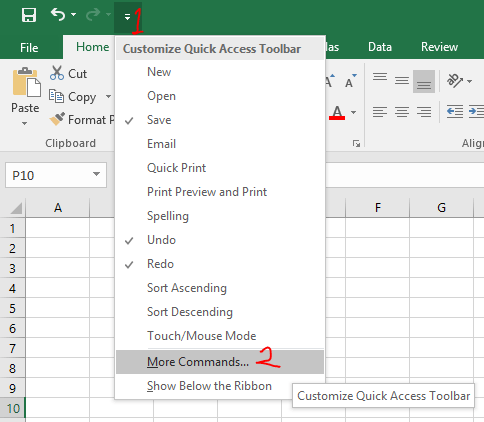Select column A header
Screen dimensions: 484x422
(x=58, y=208)
